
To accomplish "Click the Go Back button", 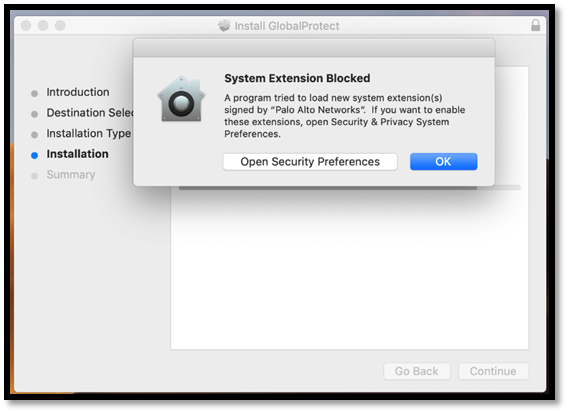I will click(417, 371).
